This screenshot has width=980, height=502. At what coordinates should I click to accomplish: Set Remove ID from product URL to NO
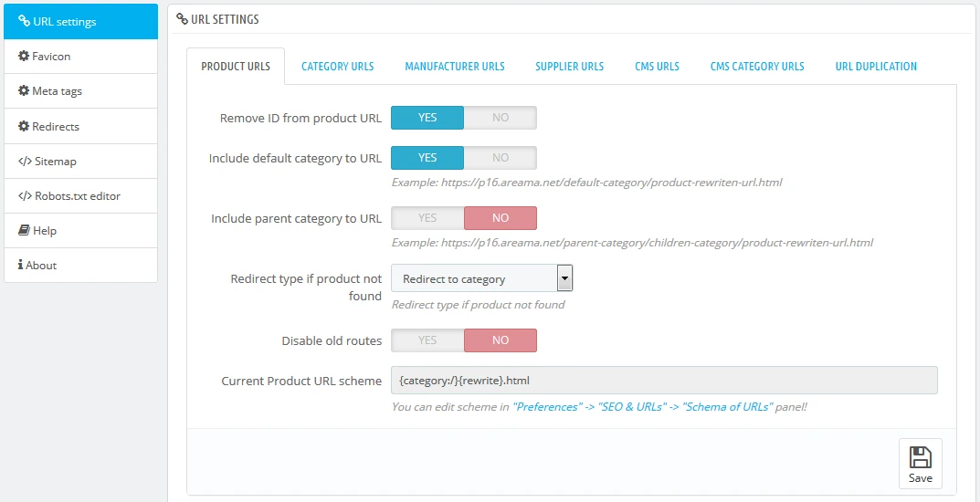(500, 118)
